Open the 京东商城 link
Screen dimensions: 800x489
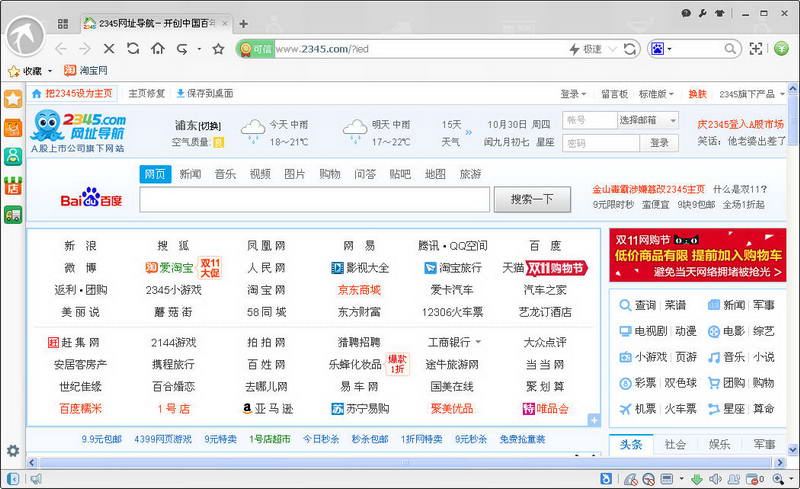(359, 290)
